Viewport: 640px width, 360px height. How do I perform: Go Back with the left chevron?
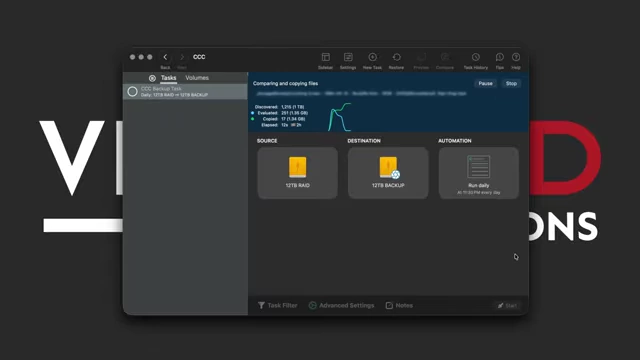(165, 57)
